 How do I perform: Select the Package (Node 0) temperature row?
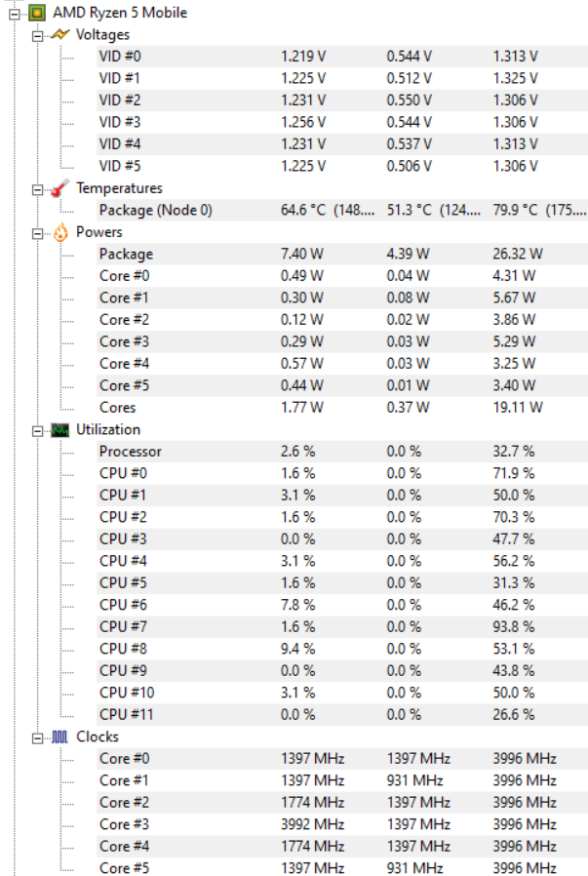point(155,210)
